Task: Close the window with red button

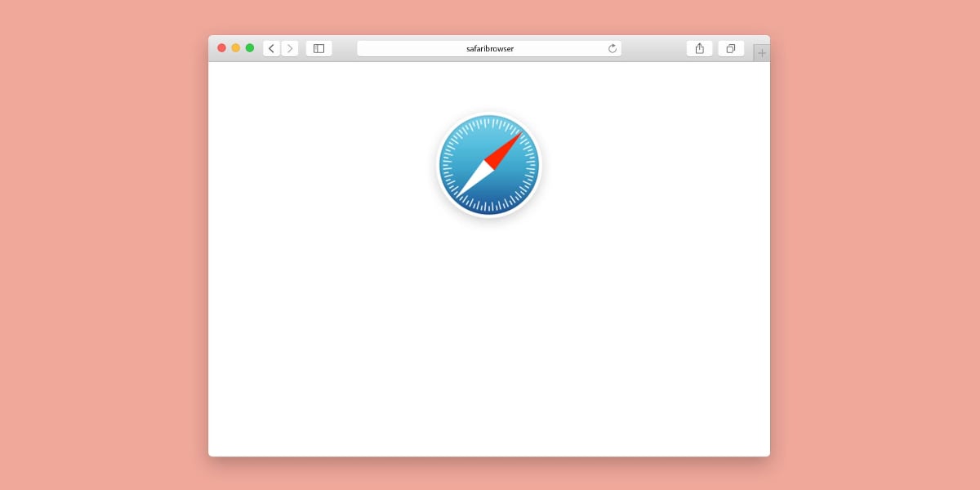Action: coord(221,48)
